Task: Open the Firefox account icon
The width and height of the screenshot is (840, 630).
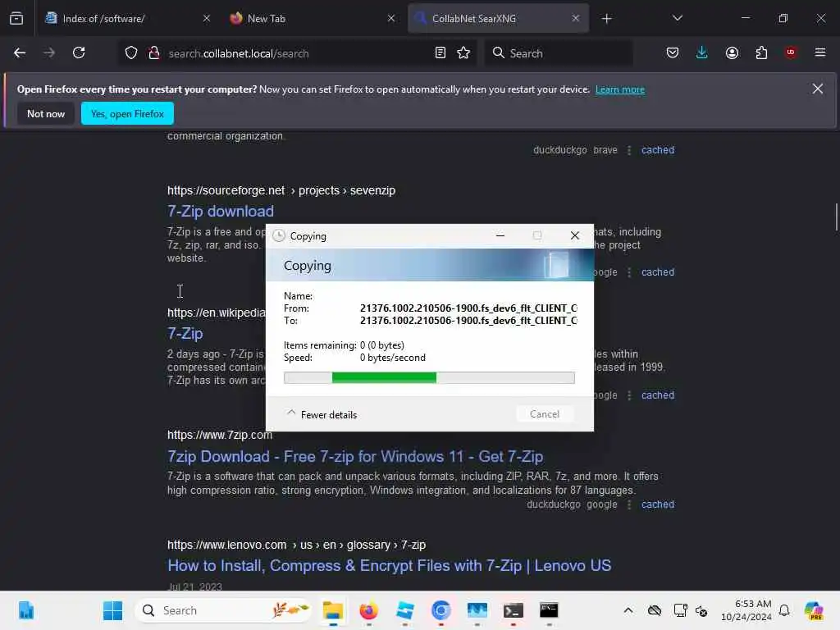Action: pos(732,52)
